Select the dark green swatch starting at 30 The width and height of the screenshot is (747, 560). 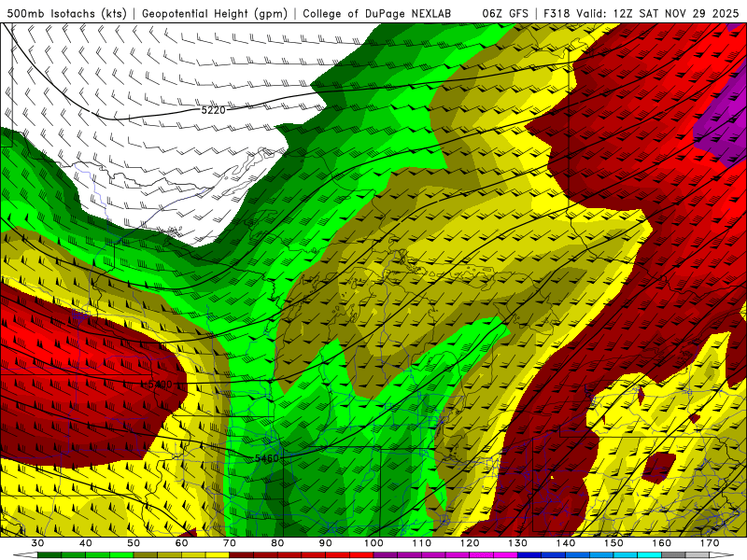[x=49, y=555]
